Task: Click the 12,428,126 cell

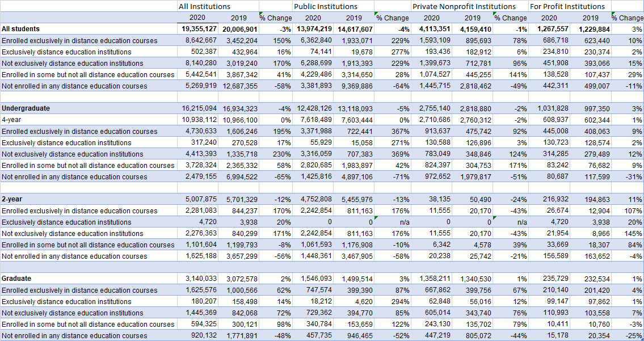Action: click(313, 108)
